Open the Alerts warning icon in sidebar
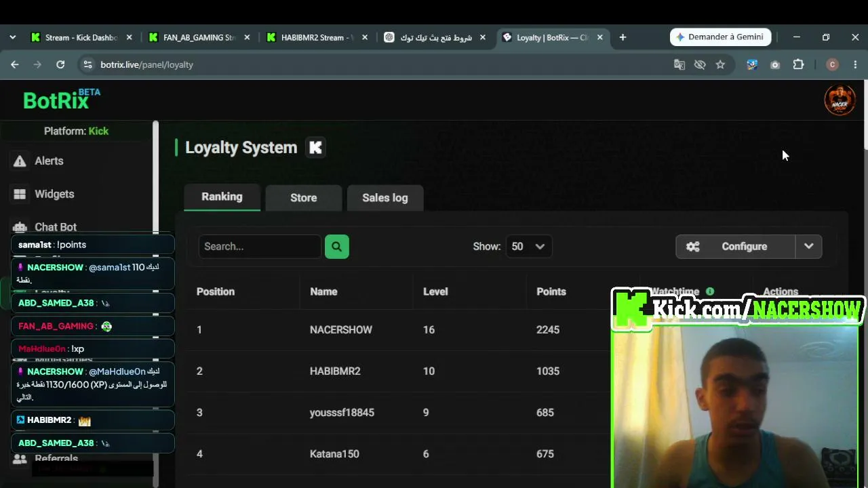Screen dimensions: 868x488 pyautogui.click(x=20, y=161)
